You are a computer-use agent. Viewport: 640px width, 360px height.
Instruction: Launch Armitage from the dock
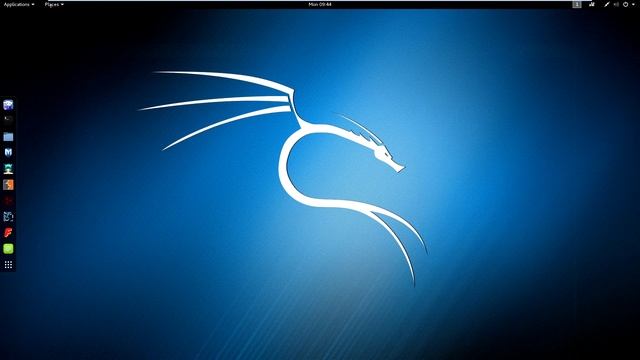tap(8, 169)
